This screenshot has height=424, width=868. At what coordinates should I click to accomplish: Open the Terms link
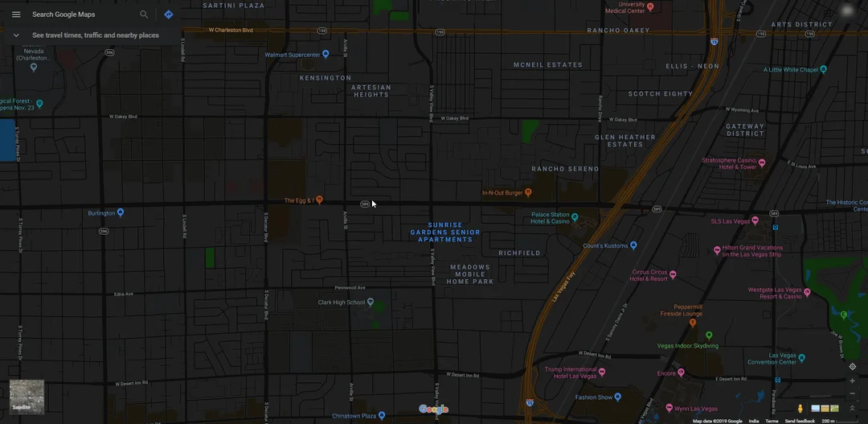[x=772, y=422]
